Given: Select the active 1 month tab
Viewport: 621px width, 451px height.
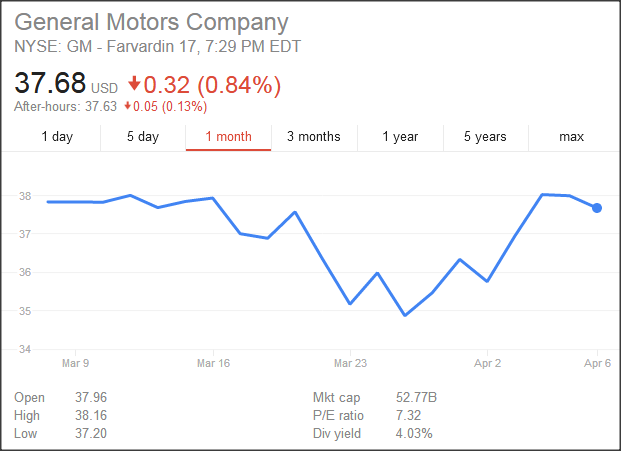Looking at the screenshot, I should (x=228, y=137).
